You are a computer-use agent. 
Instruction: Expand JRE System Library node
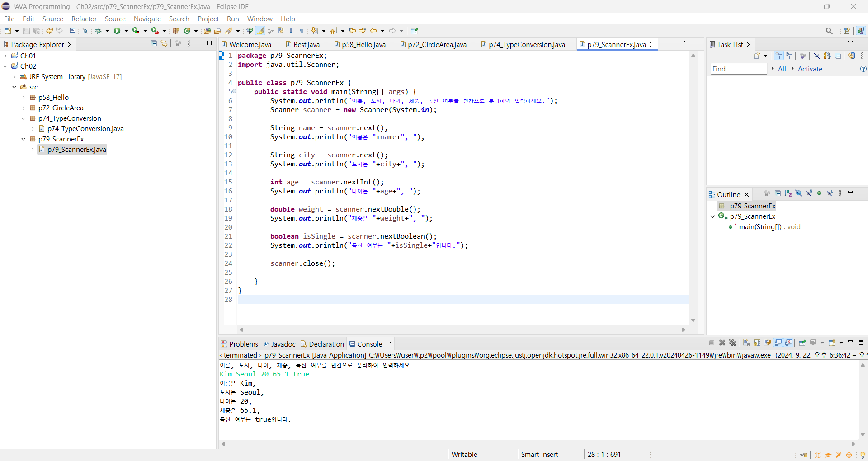pyautogui.click(x=14, y=77)
